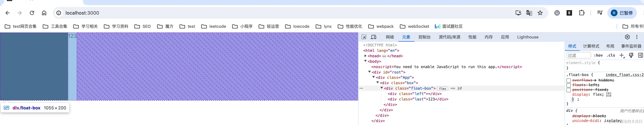644x125 pixels.
Task: Add a new style rule plus icon
Action: coord(622,55)
